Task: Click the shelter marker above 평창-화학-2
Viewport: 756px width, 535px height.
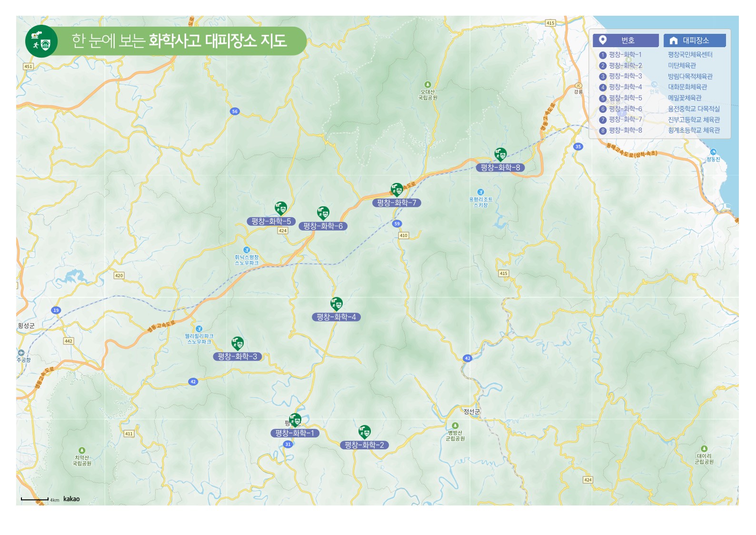Action: (x=365, y=432)
